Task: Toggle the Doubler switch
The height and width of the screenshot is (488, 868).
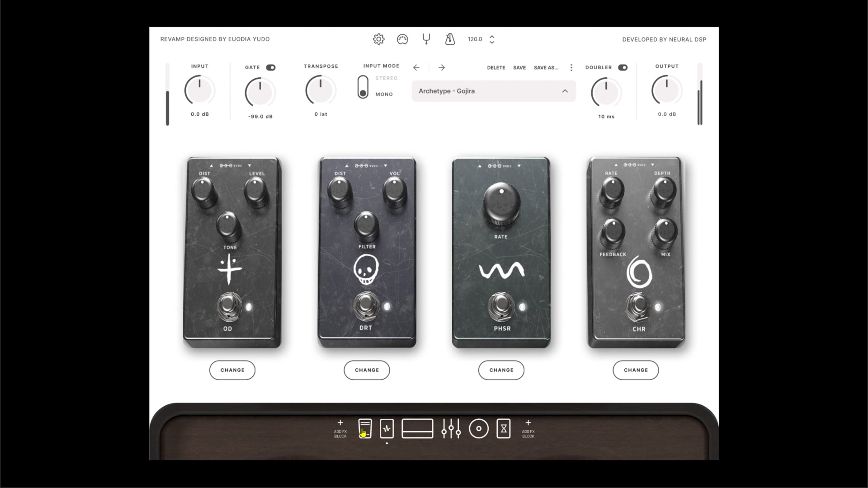Action: [x=623, y=67]
